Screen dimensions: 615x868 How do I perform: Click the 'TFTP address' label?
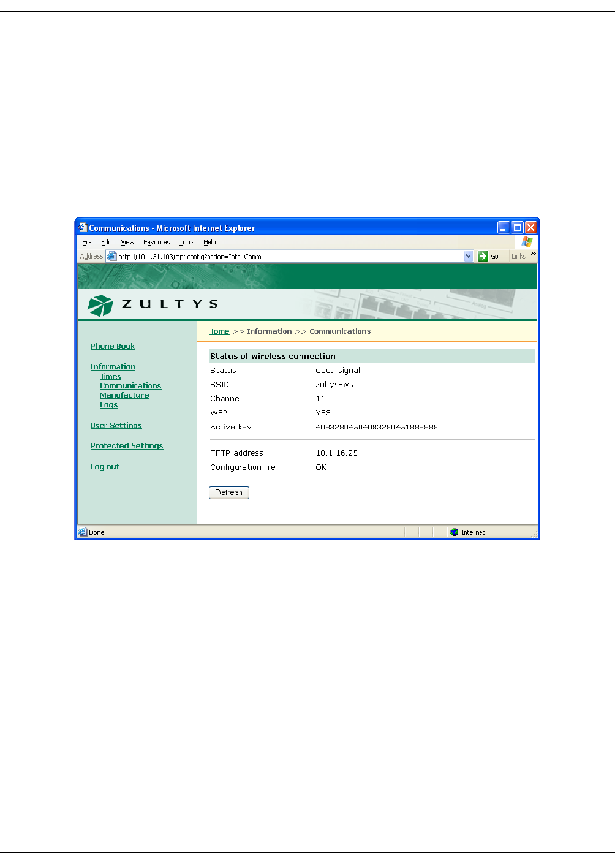tap(236, 453)
